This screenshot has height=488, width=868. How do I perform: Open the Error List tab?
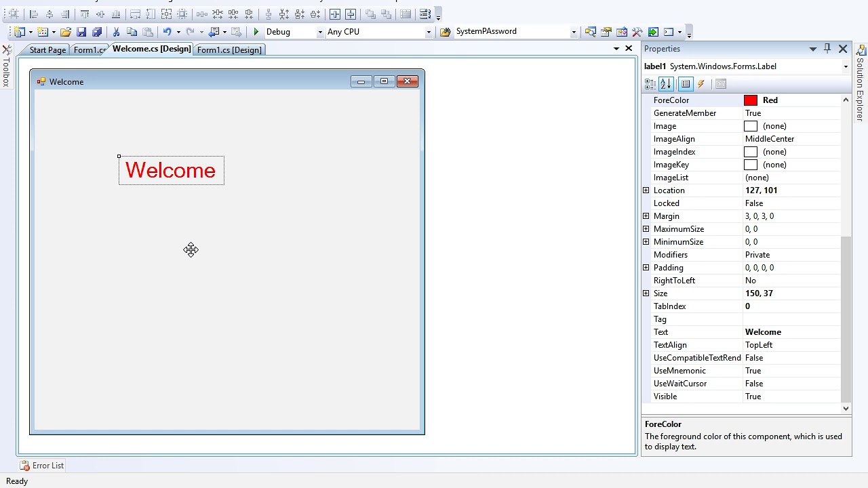(42, 466)
